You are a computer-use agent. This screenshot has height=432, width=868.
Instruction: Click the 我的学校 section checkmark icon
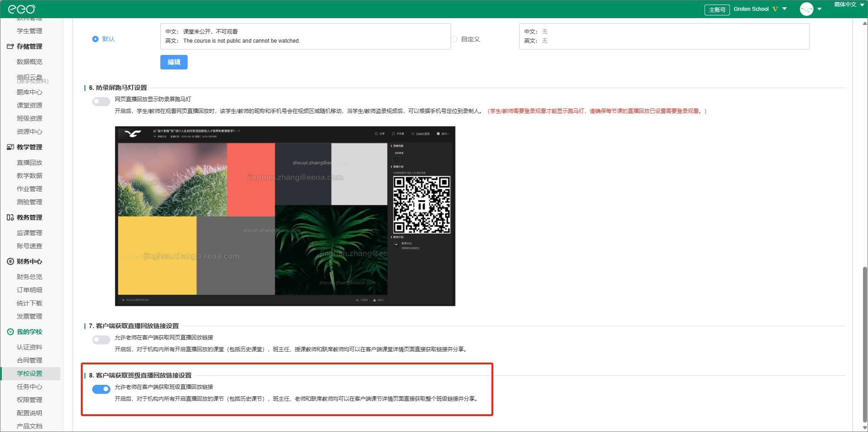click(x=10, y=332)
